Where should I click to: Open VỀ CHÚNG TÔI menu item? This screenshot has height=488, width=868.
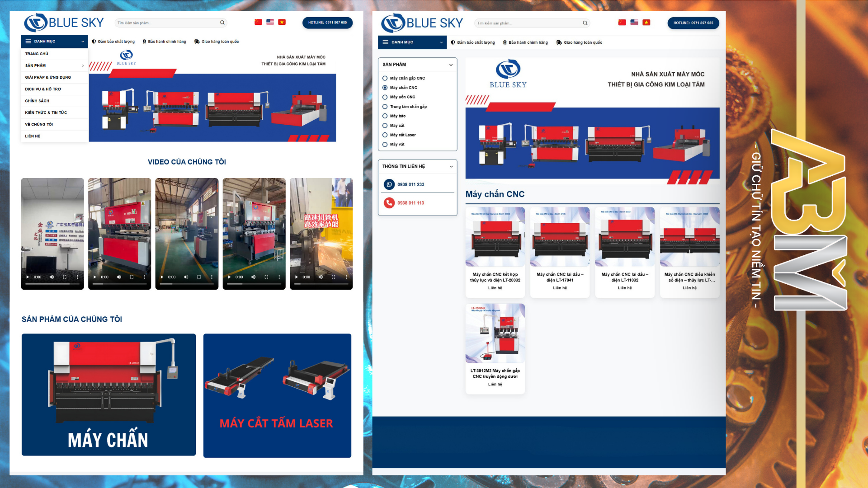[54, 124]
